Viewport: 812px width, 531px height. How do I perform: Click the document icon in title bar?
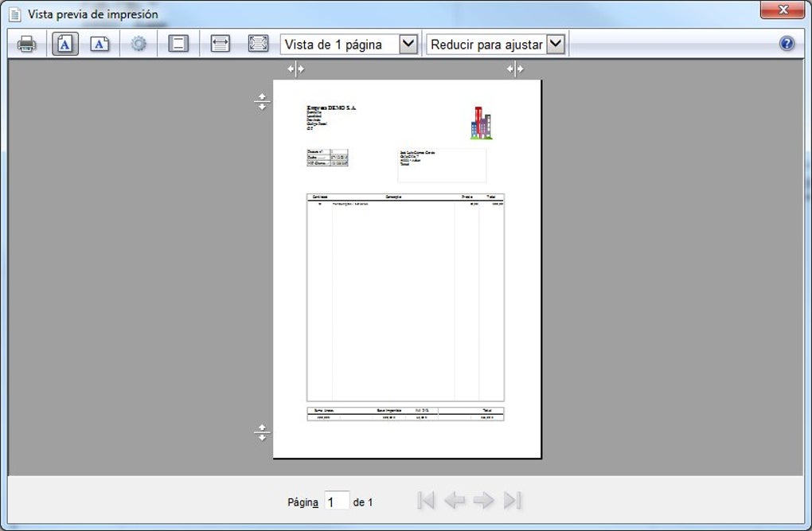pos(15,14)
